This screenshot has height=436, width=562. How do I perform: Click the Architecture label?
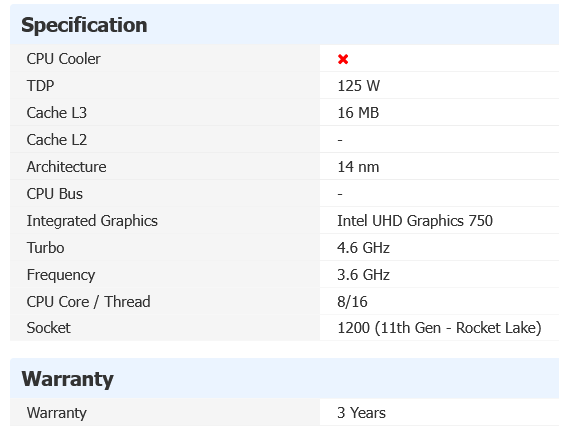point(66,167)
